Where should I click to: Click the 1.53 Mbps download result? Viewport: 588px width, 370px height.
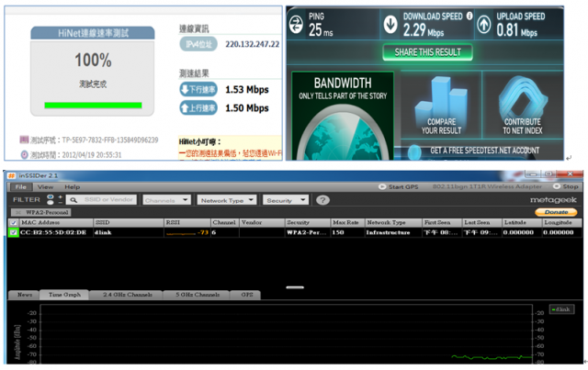247,90
